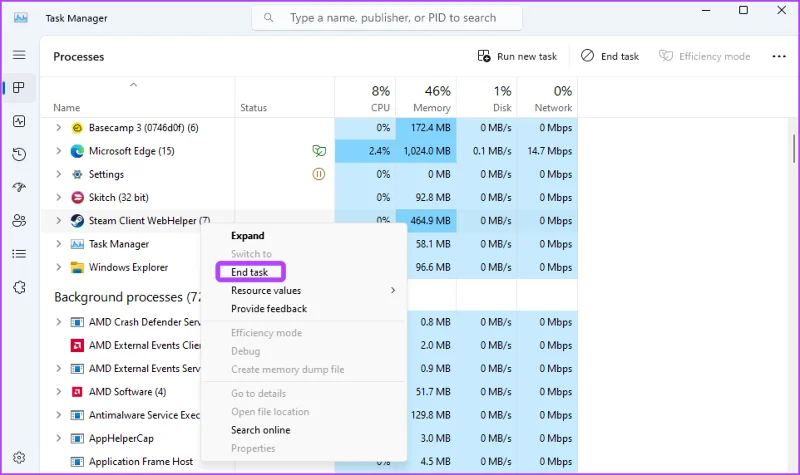800x475 pixels.
Task: Sort by the Memory column header
Action: click(x=426, y=97)
